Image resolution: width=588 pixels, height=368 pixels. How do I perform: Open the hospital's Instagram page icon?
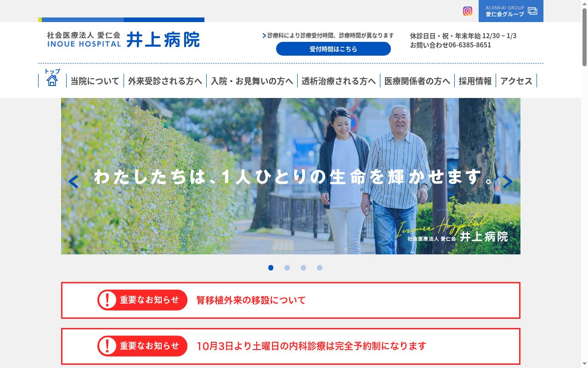click(x=468, y=11)
